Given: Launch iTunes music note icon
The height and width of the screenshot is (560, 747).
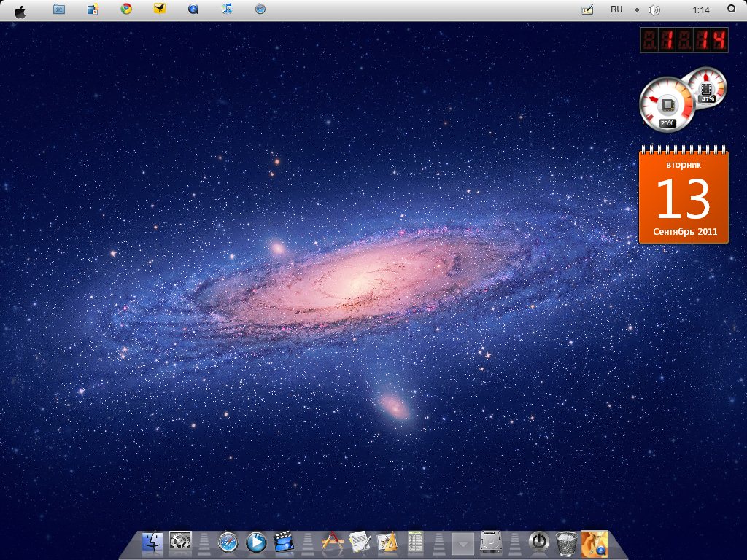Looking at the screenshot, I should pos(227,9).
